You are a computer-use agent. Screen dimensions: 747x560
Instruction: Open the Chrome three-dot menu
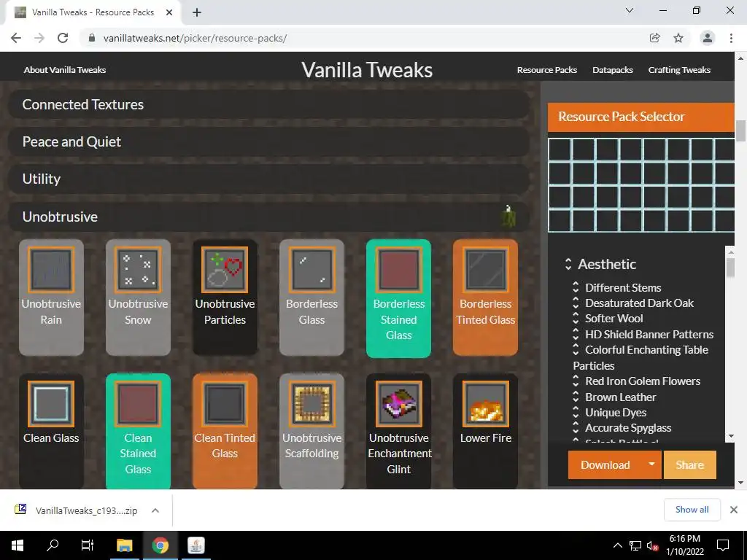pos(731,38)
